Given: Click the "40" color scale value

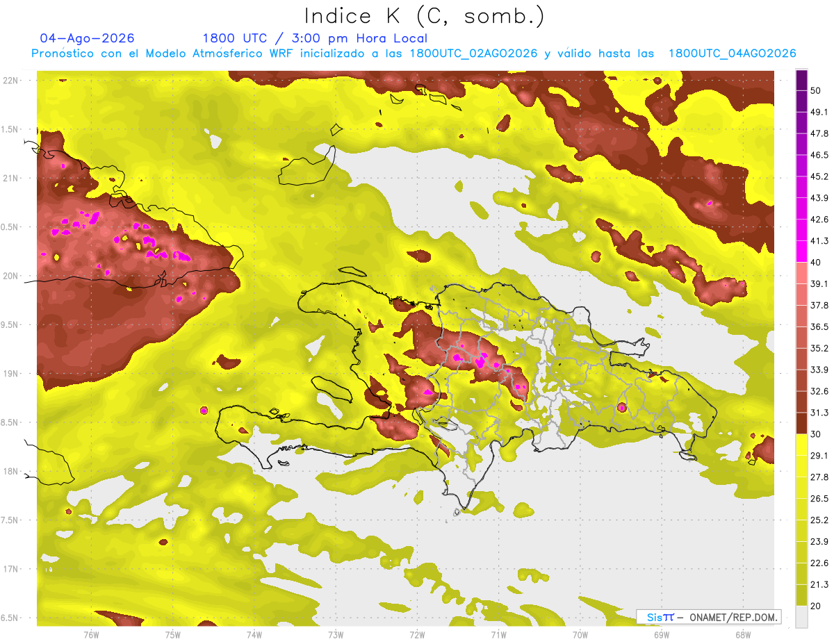Looking at the screenshot, I should pyautogui.click(x=816, y=263).
